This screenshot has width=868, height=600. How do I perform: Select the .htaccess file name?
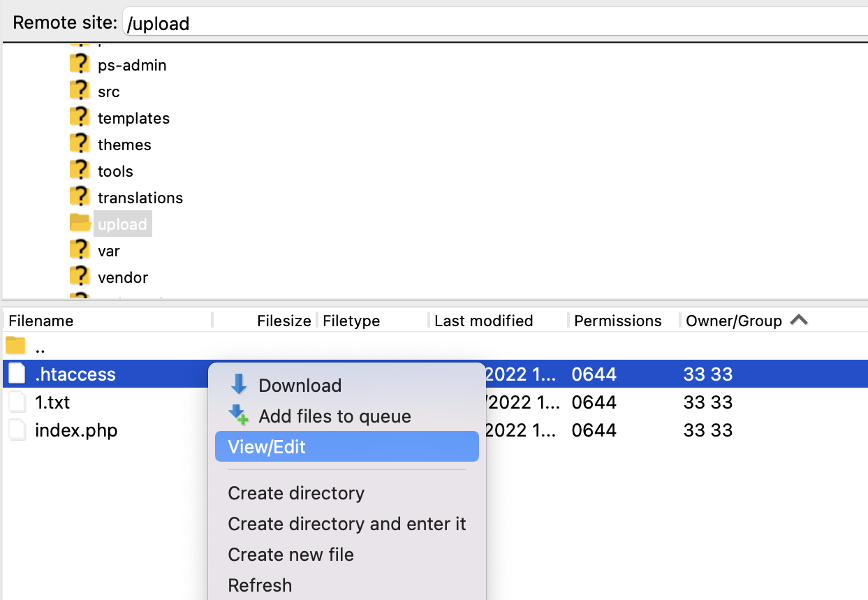[x=75, y=374]
